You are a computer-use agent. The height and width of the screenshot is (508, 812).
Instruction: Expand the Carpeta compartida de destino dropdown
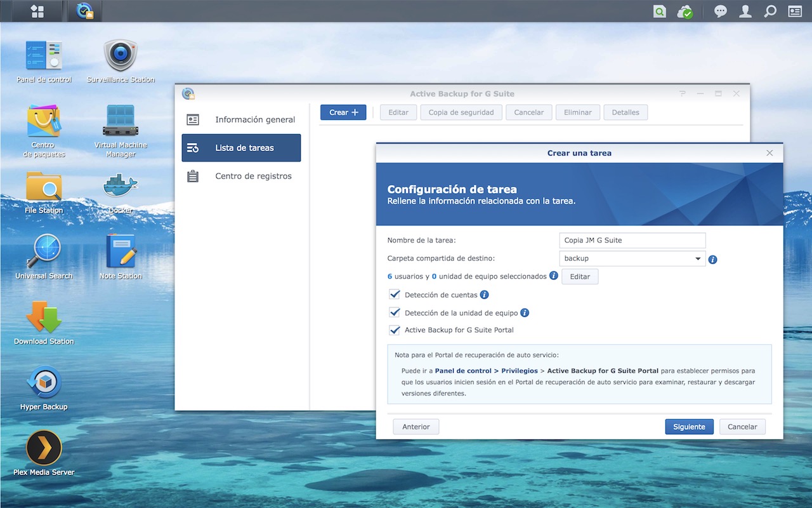[x=698, y=258]
